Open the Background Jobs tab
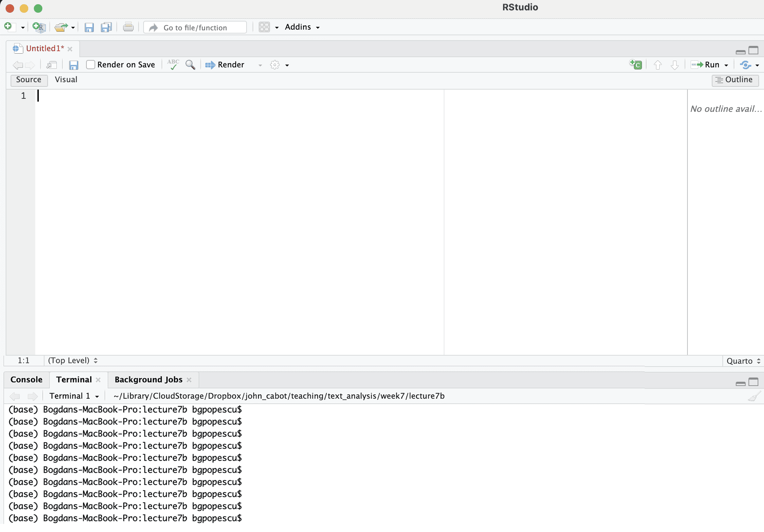This screenshot has width=764, height=532. tap(148, 380)
